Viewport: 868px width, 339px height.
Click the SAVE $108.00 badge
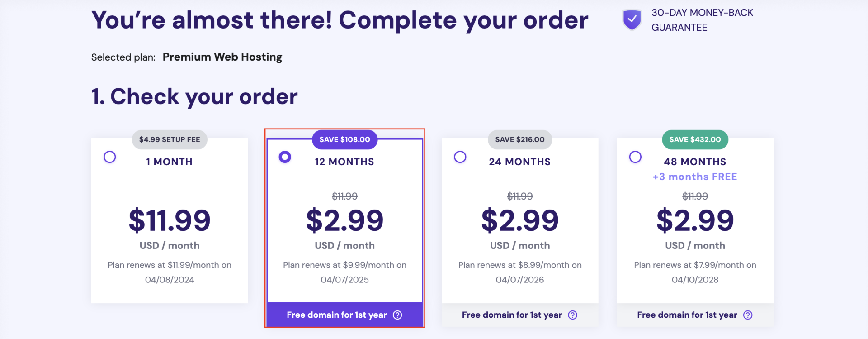pos(344,139)
